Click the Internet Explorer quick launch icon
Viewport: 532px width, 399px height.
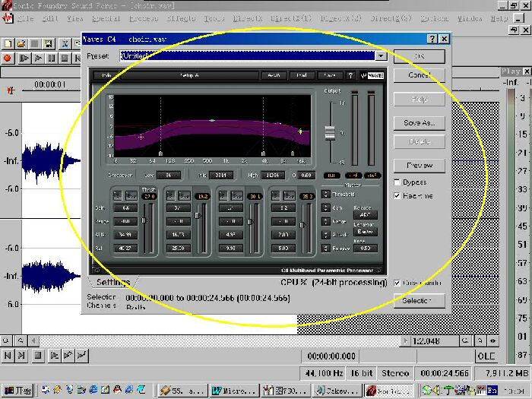pyautogui.click(x=93, y=389)
